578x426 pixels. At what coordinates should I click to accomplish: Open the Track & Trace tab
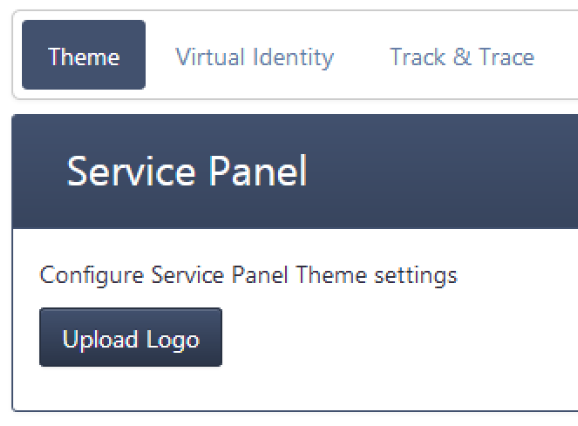(462, 57)
